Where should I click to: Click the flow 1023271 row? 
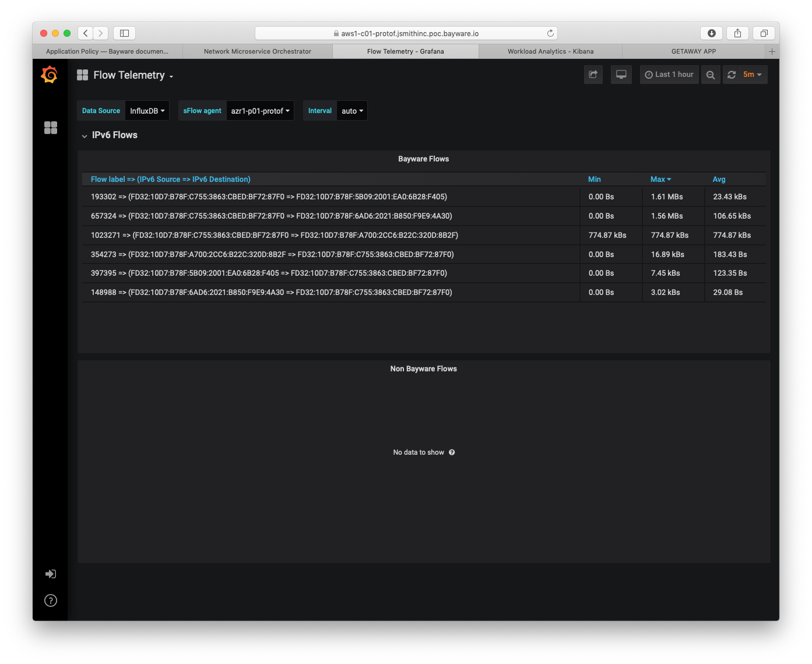pyautogui.click(x=424, y=236)
